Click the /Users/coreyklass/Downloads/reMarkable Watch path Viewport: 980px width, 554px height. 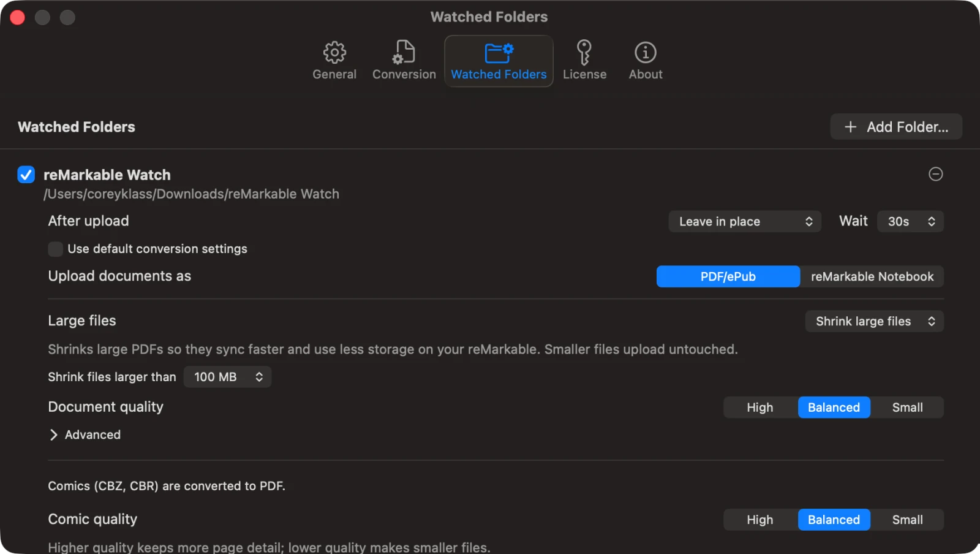point(191,194)
